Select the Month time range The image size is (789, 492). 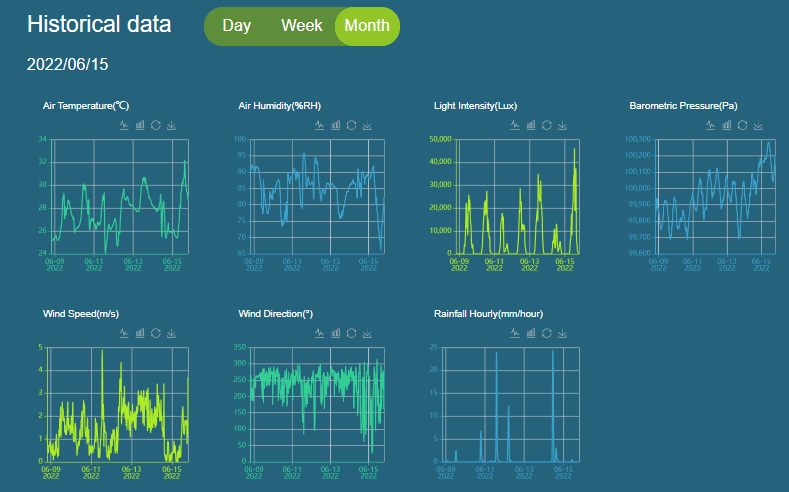coord(367,26)
